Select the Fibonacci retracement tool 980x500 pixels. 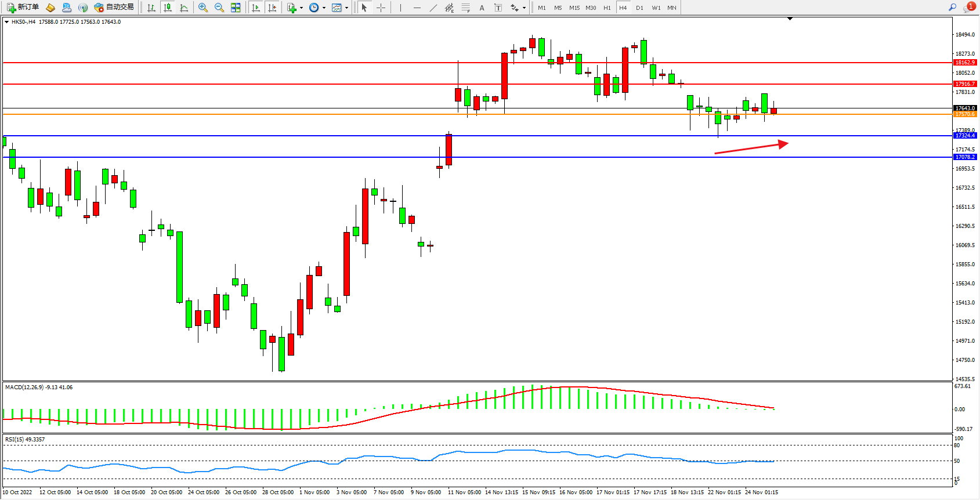466,8
